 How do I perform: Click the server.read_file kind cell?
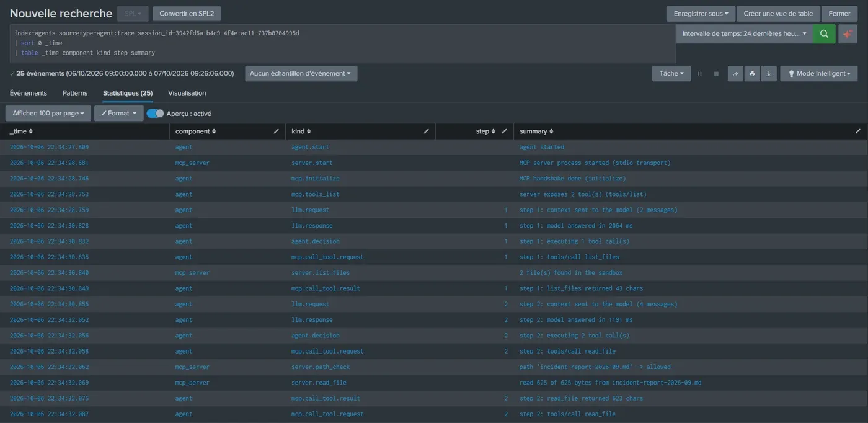pyautogui.click(x=319, y=383)
